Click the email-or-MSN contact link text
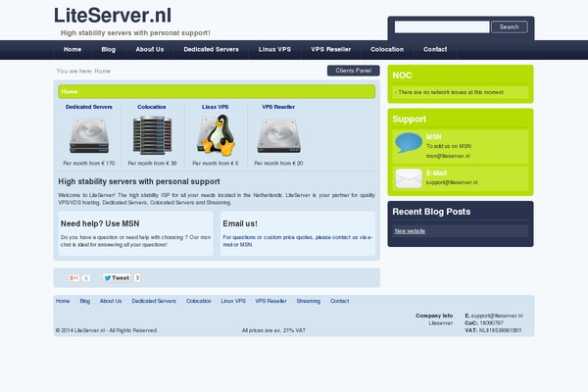 tap(297, 241)
